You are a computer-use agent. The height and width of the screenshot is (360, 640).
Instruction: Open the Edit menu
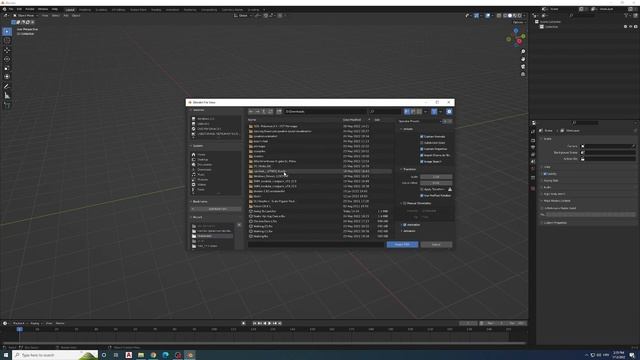[x=19, y=9]
